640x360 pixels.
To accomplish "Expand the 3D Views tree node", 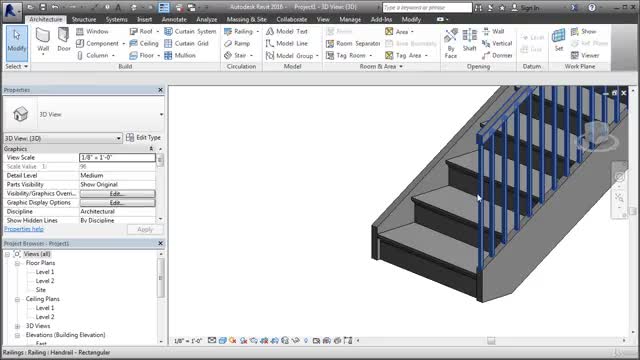I will coord(17,326).
